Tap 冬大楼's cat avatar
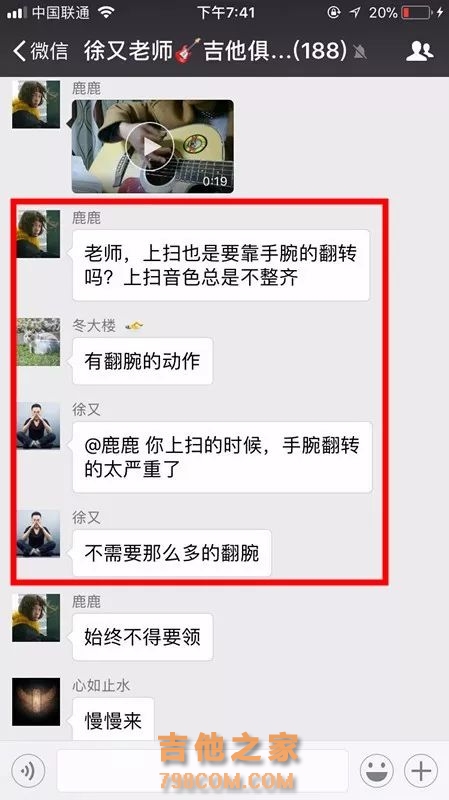449x800 pixels. (x=38, y=342)
